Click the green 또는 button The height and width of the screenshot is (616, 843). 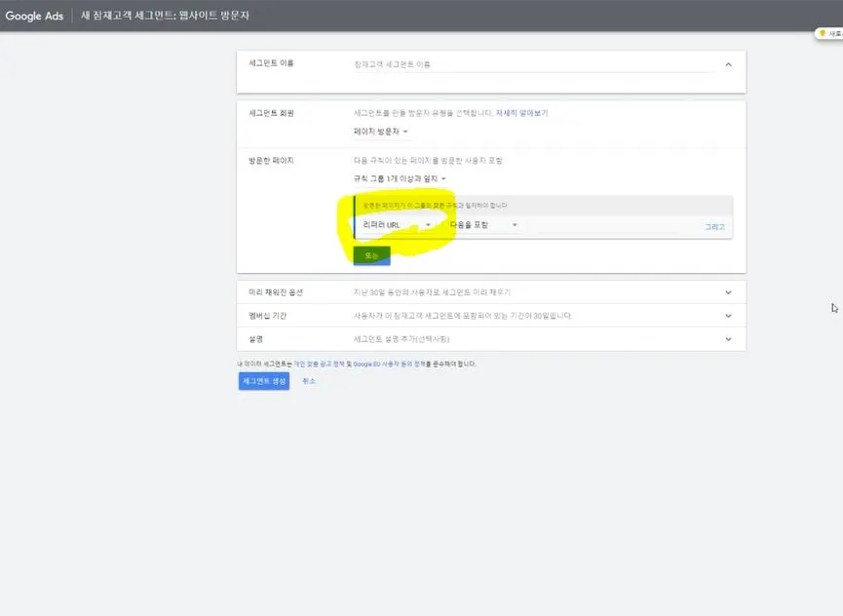click(369, 254)
